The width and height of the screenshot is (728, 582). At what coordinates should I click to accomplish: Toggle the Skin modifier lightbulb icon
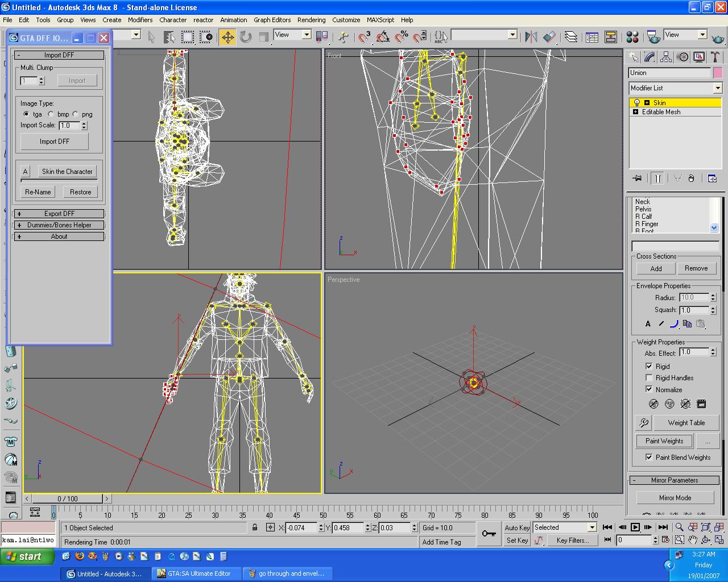tap(636, 103)
